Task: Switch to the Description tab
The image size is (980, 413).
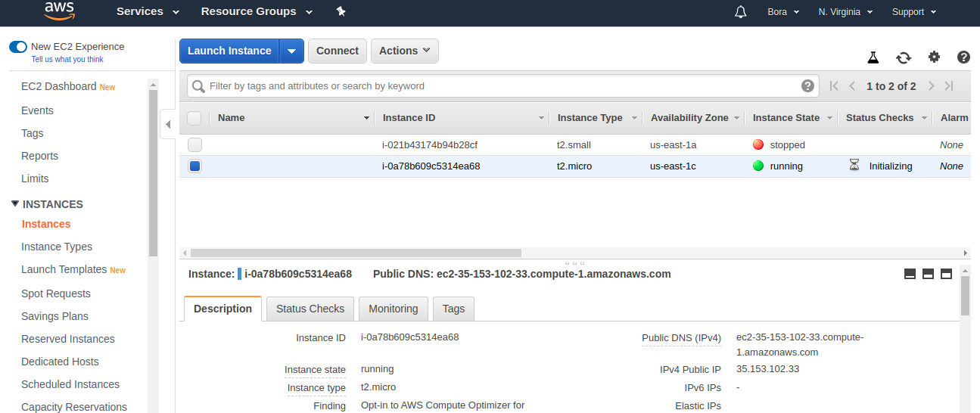Action: [222, 309]
